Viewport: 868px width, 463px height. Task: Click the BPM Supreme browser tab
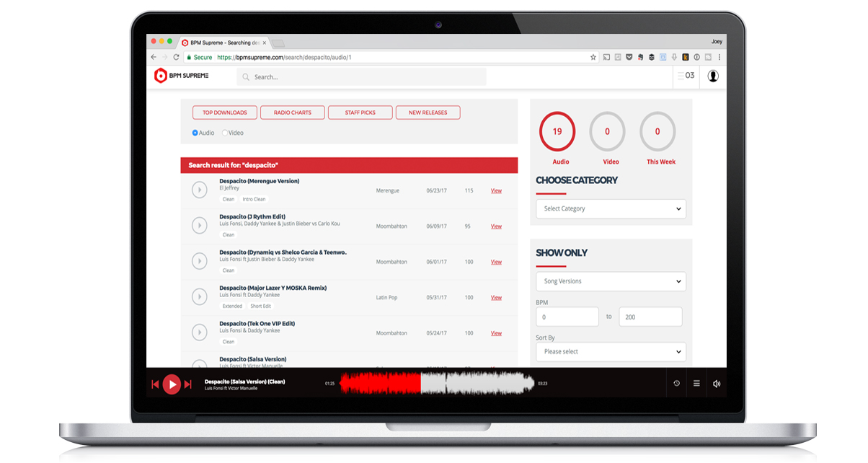tap(223, 43)
